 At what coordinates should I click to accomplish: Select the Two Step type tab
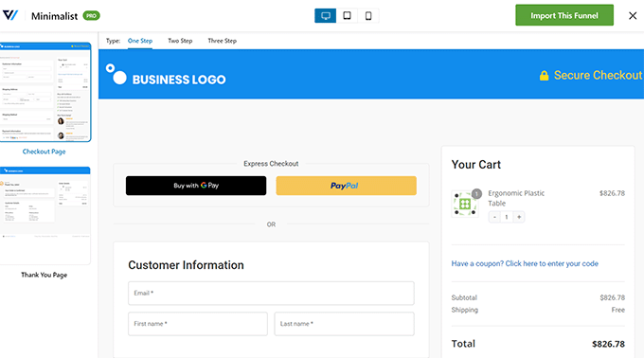click(180, 41)
